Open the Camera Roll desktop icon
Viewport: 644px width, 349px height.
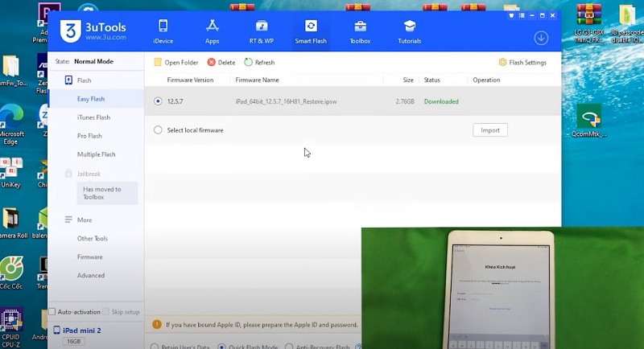coord(12,224)
